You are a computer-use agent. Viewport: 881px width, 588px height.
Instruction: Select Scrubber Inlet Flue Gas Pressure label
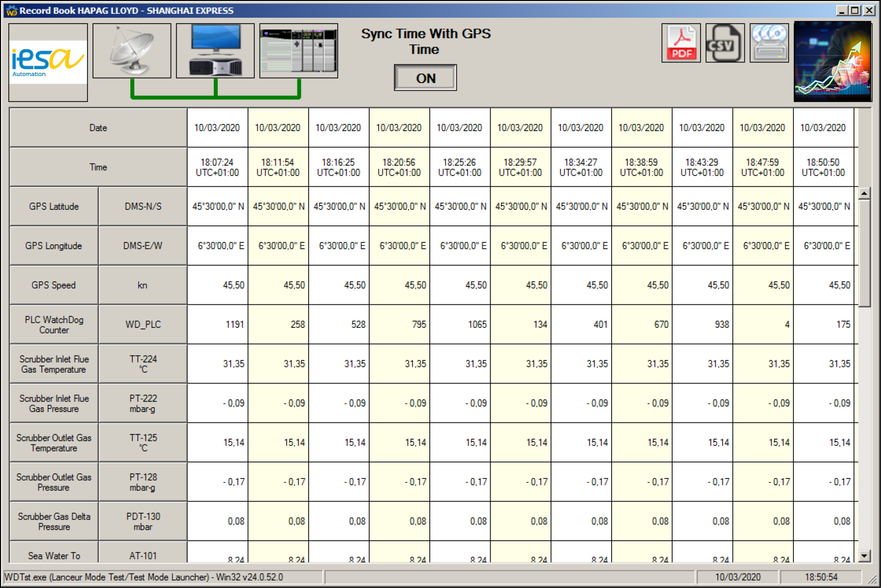(x=54, y=403)
